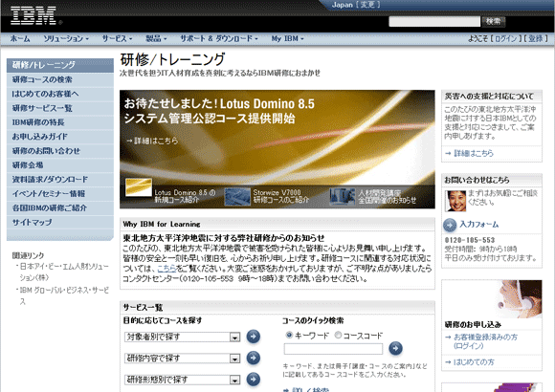555x392 pixels.
Task: Open 研修サービス一覧 in the sidebar
Action: pyautogui.click(x=60, y=108)
